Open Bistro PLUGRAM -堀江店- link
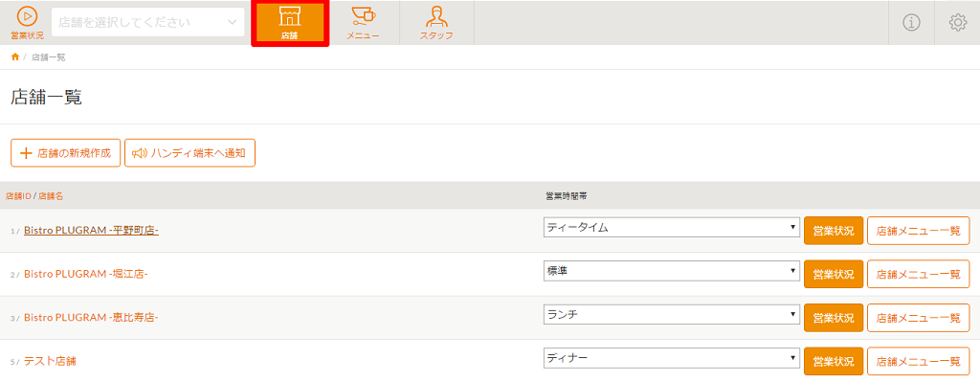Viewport: 980px width, 382px height. pos(85,274)
